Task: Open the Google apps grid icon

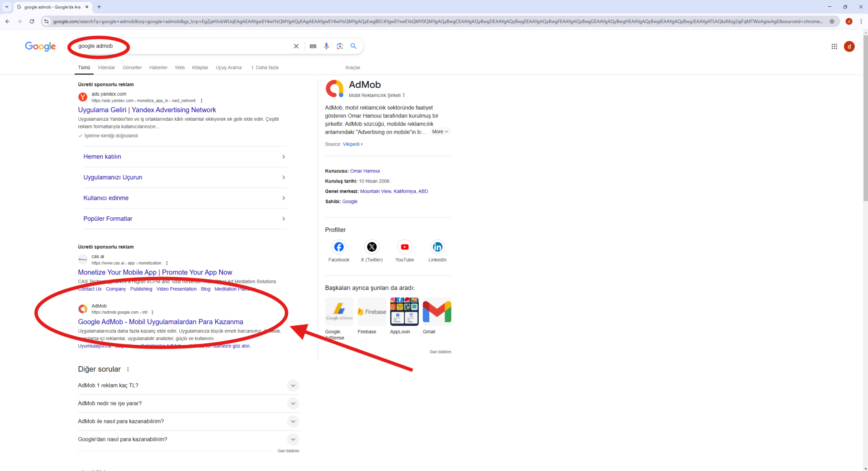Action: [x=834, y=47]
